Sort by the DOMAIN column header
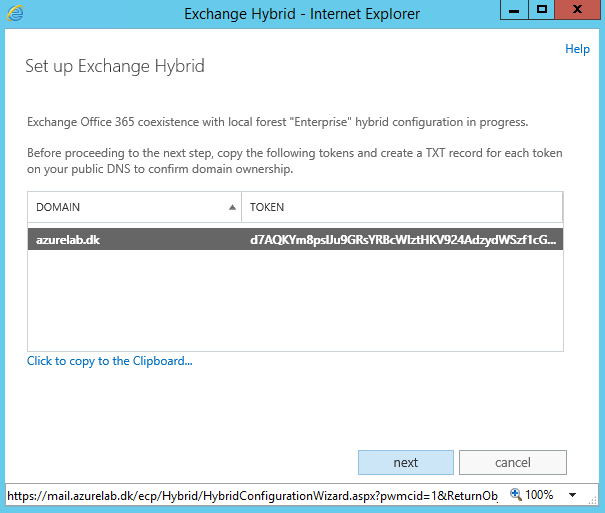This screenshot has height=513, width=605. click(x=134, y=207)
